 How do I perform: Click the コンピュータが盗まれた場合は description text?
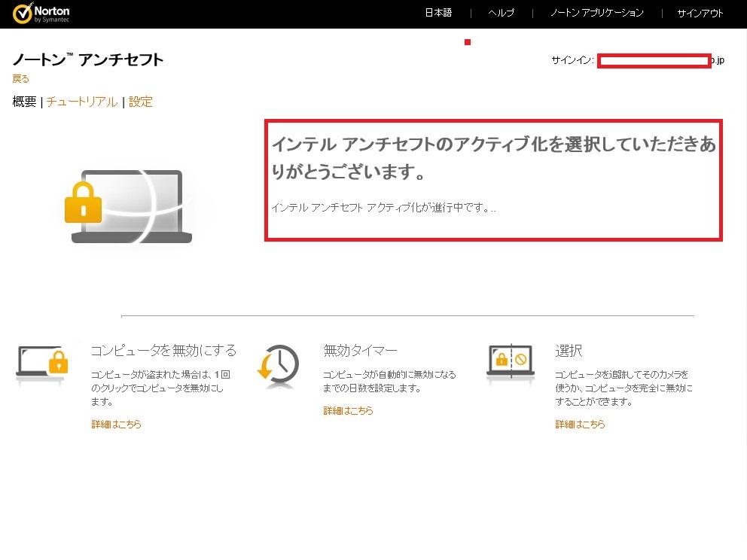pyautogui.click(x=160, y=388)
